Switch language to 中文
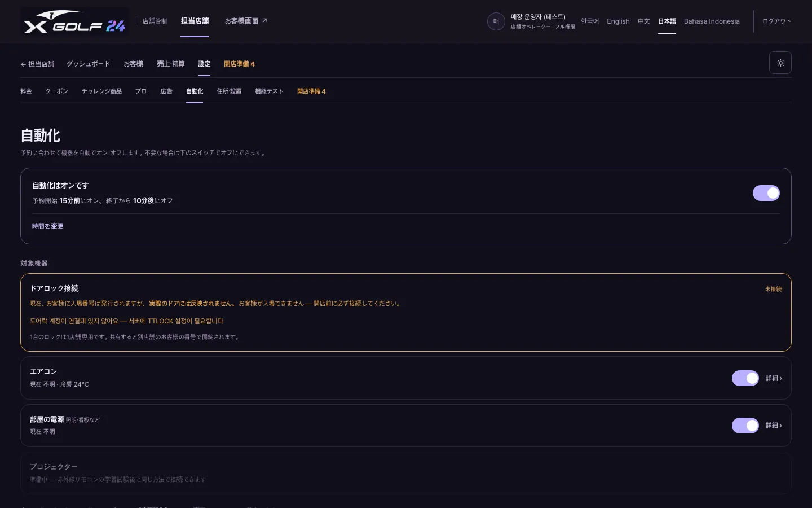The width and height of the screenshot is (812, 508). pos(644,21)
